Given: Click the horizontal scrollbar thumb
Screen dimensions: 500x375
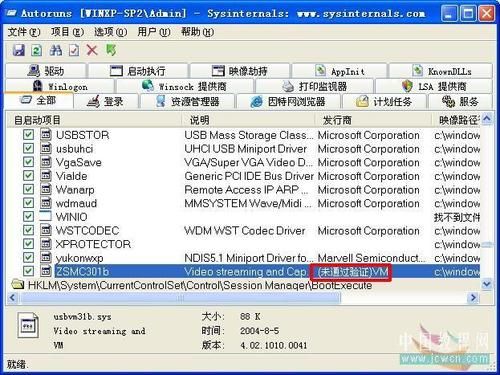Looking at the screenshot, I should click(x=180, y=297).
